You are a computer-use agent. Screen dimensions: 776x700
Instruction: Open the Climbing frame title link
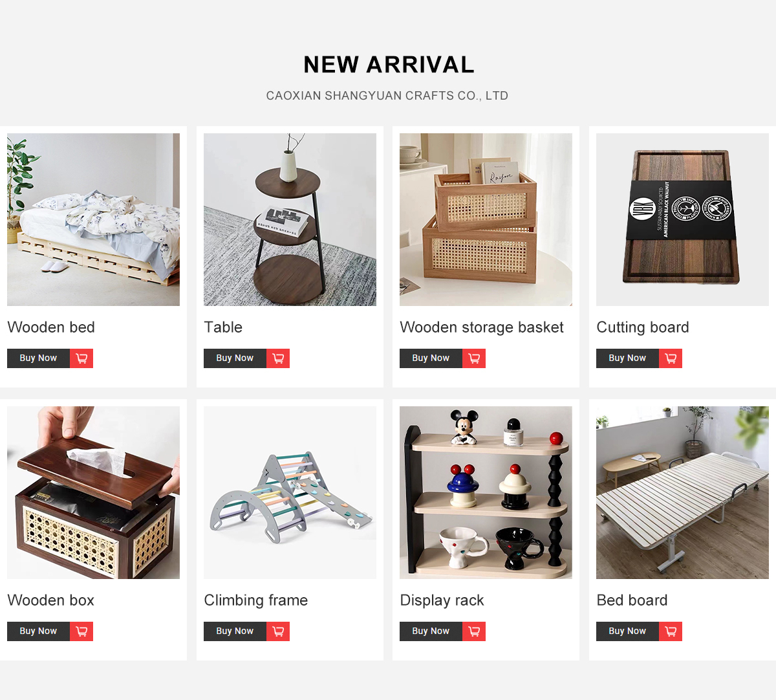(255, 600)
